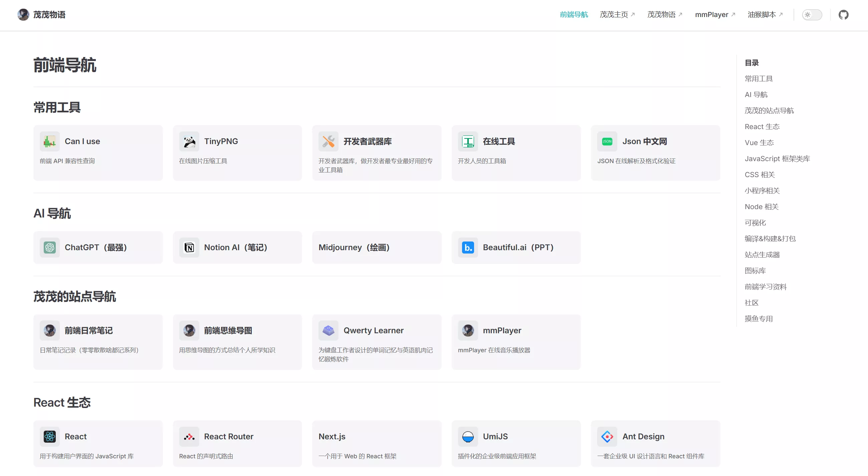868x476 pixels.
Task: Click the 茂茂物语 site logo avatar
Action: [23, 15]
